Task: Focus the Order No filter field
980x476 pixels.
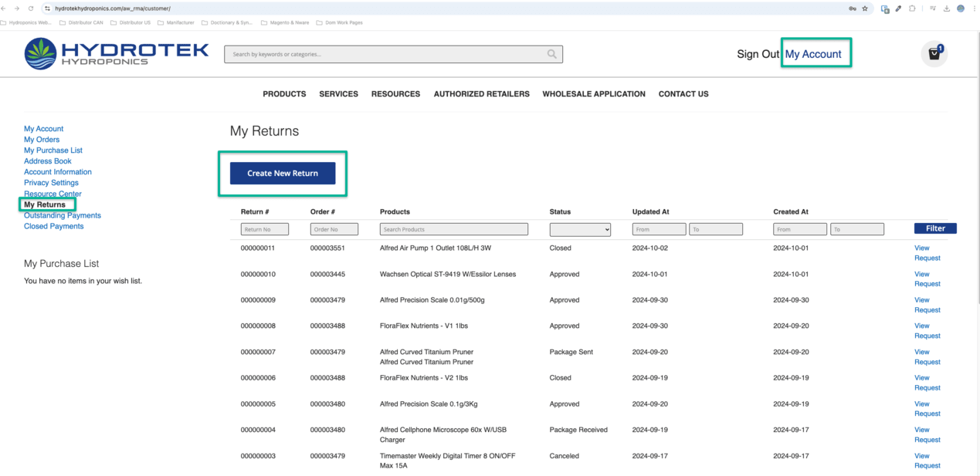Action: tap(334, 229)
